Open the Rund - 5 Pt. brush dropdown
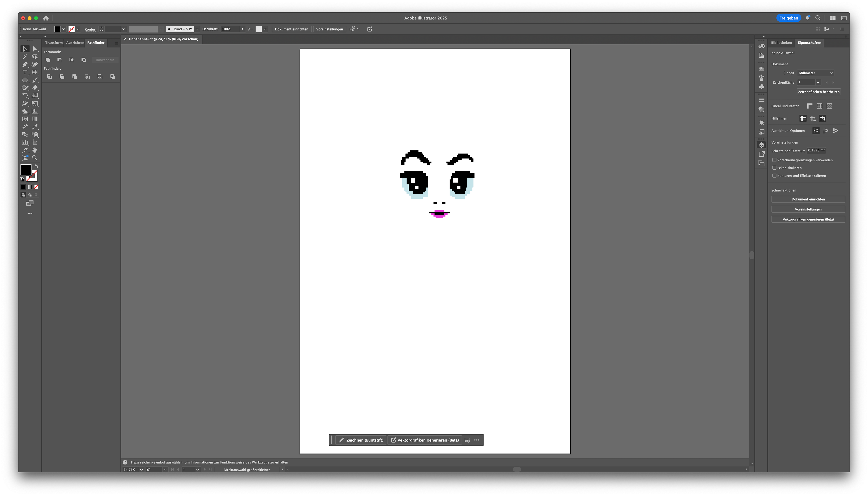Viewport: 868px width, 496px height. point(197,29)
